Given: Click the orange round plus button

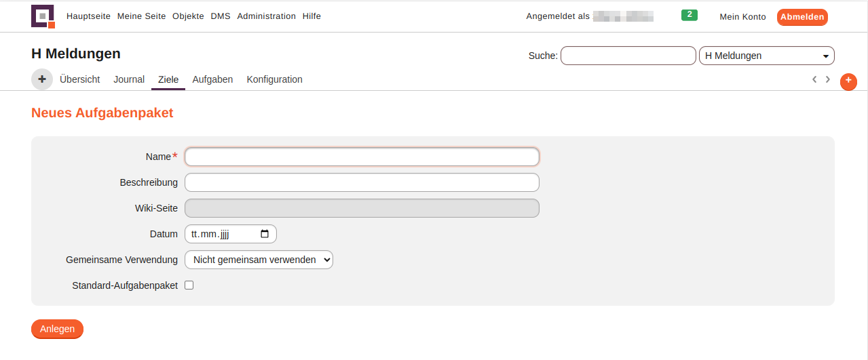Looking at the screenshot, I should [848, 81].
